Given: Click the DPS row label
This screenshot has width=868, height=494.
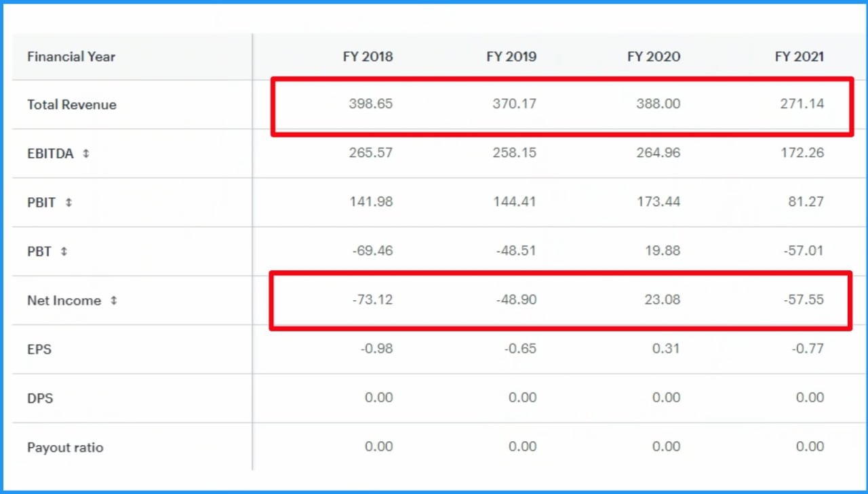Looking at the screenshot, I should (40, 398).
